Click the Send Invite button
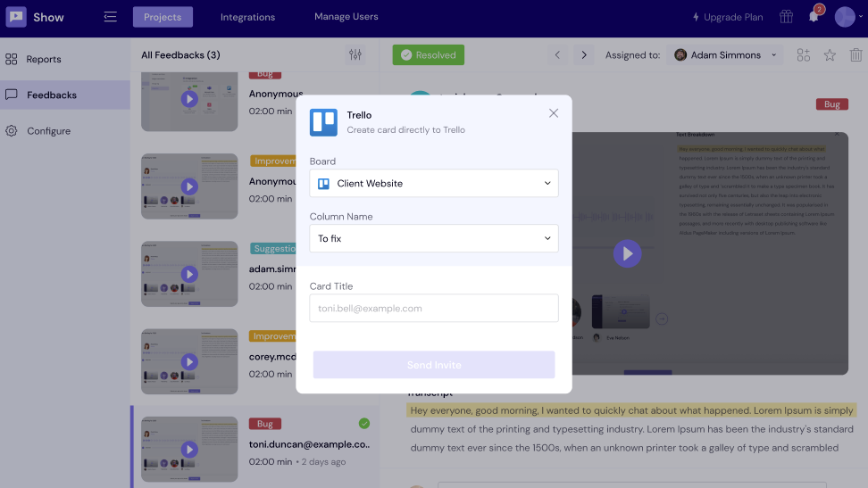This screenshot has height=488, width=868. coord(434,365)
